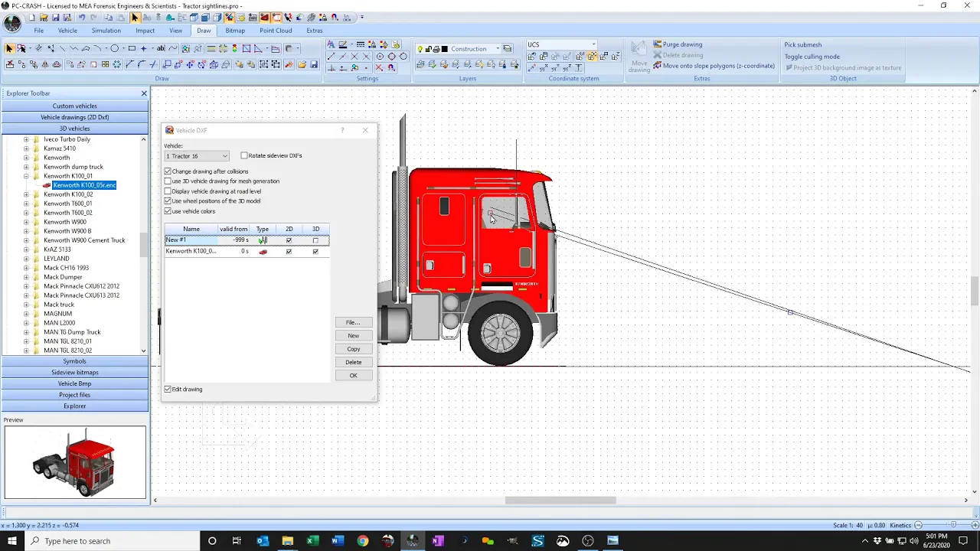Click the Delete button in Vehicle DXF dialog

[353, 362]
